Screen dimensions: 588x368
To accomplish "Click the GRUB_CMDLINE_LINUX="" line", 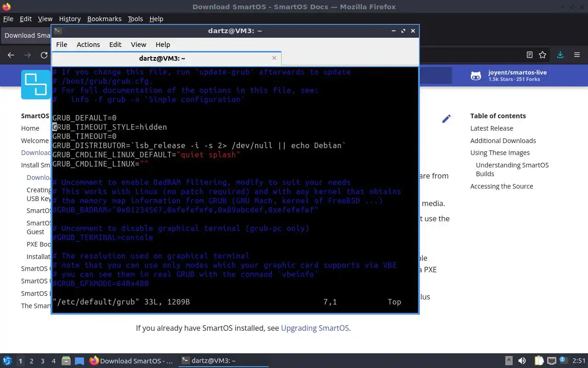I will (101, 164).
